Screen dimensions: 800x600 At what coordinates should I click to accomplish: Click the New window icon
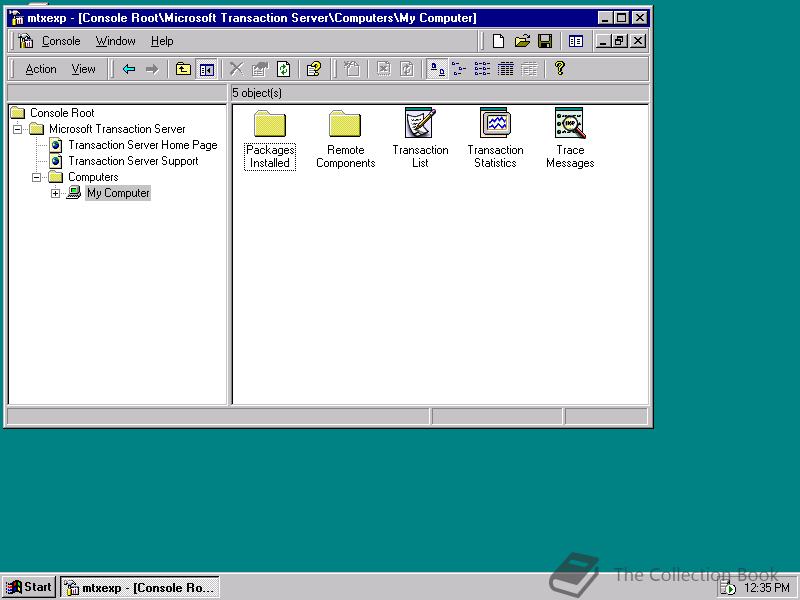[x=576, y=41]
